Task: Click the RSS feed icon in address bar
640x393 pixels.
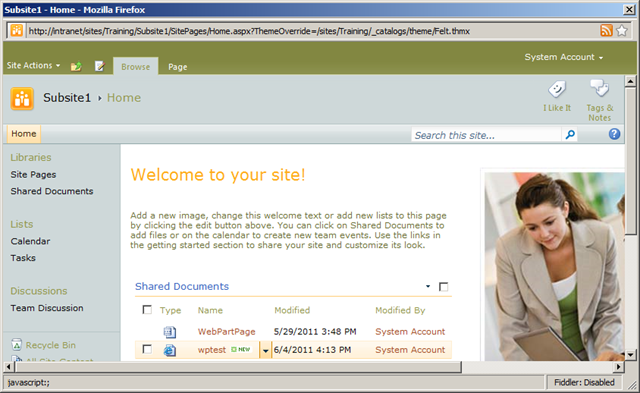Action: pos(606,31)
